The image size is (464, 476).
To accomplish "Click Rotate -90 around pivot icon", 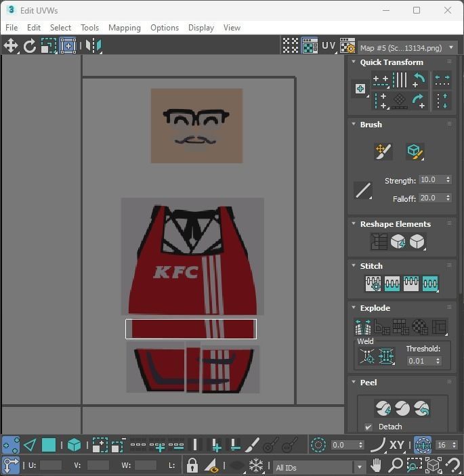I will click(x=419, y=81).
